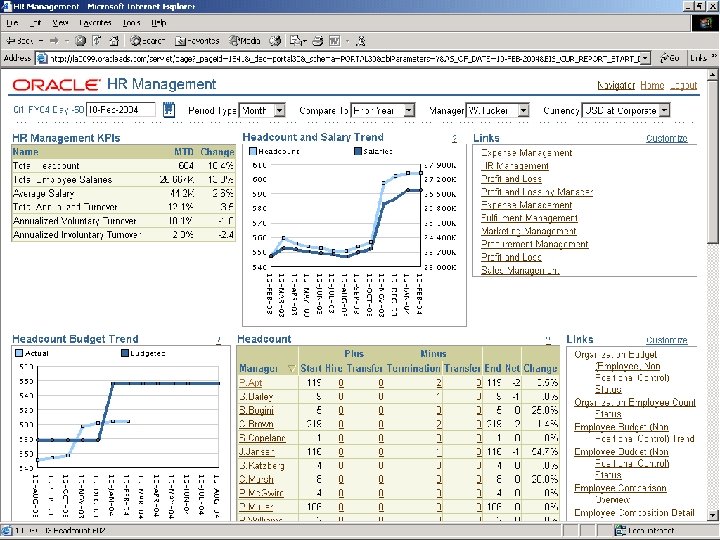Expand the Address bar URL dropdown
This screenshot has height=540, width=720.
(645, 58)
